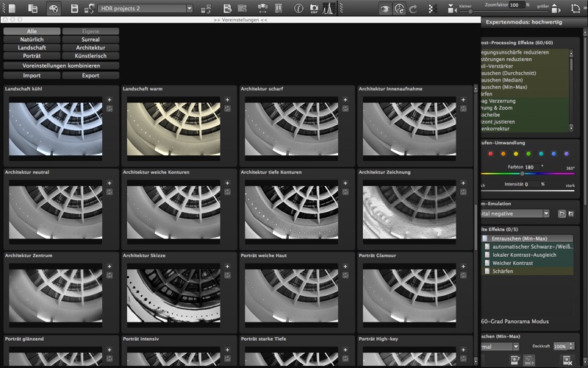Screen dimensions: 588x368
Task: Toggle the real-time clock icon in toolbar
Action: [x=399, y=9]
